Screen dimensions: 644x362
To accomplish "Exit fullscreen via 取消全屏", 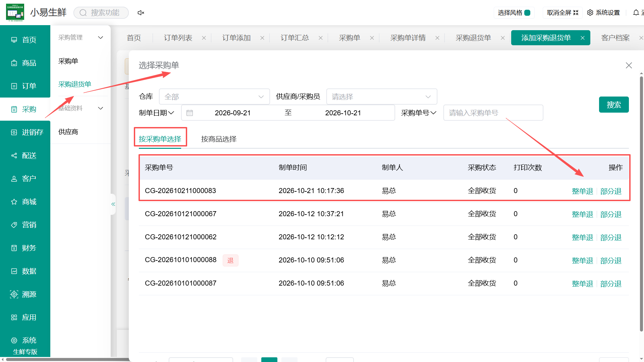I will 562,13.
